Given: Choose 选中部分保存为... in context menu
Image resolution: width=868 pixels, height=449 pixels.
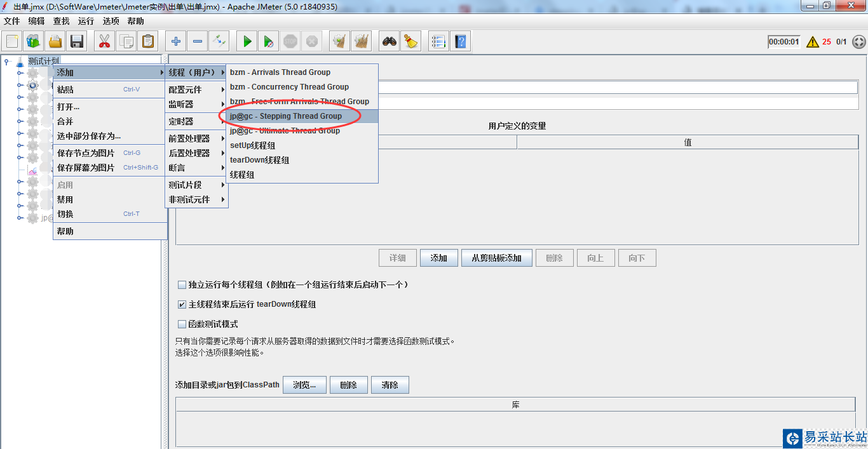Looking at the screenshot, I should [110, 136].
